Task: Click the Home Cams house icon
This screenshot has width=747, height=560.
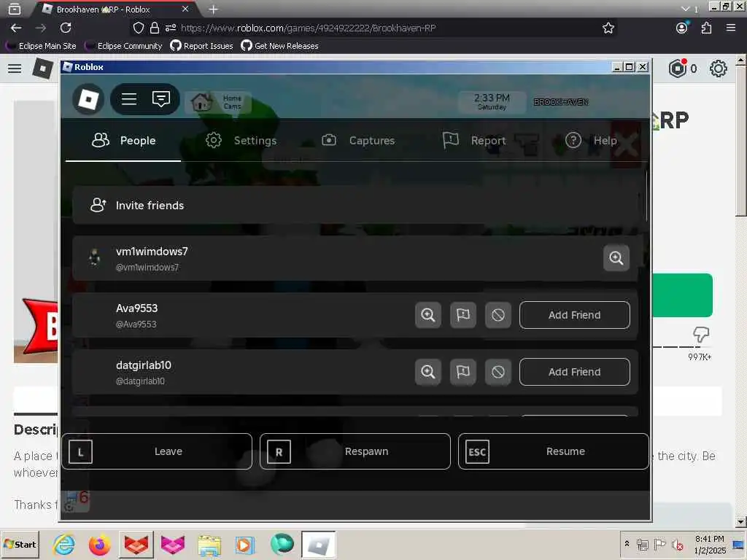Action: click(x=201, y=101)
